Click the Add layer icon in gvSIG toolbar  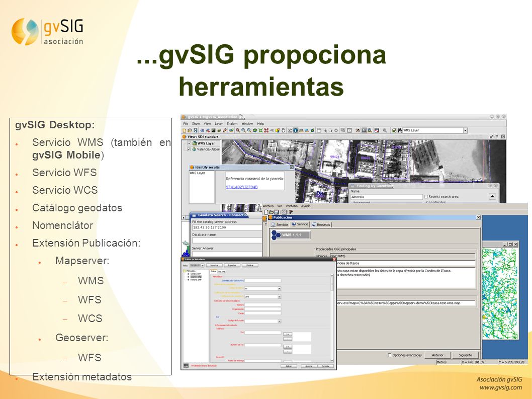tap(231, 130)
